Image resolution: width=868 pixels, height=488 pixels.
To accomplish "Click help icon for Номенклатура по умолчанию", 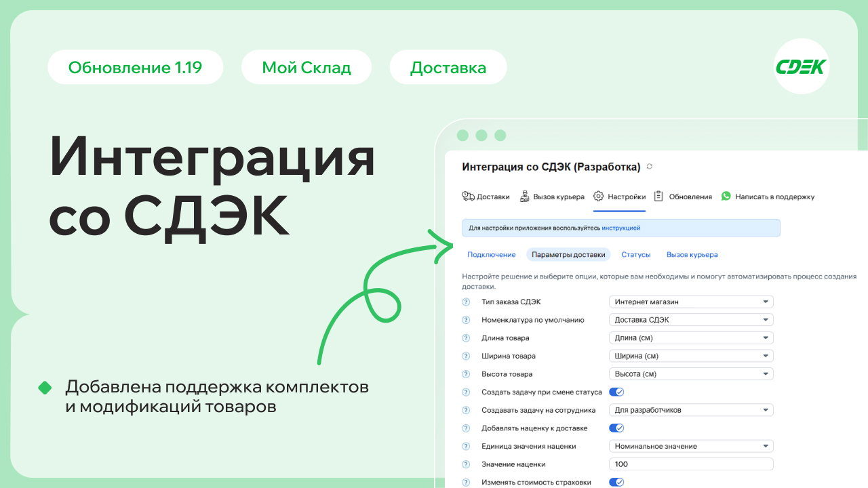I will pyautogui.click(x=466, y=320).
